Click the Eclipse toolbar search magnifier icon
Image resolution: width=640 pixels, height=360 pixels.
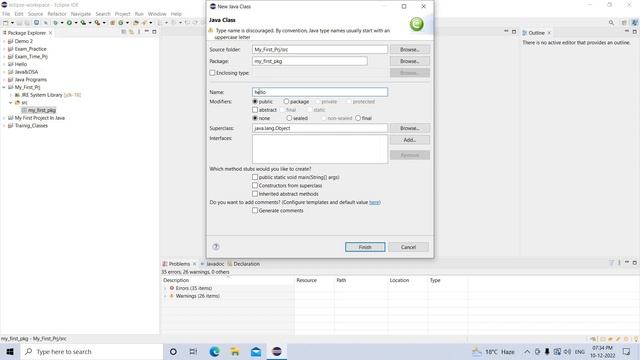click(611, 23)
